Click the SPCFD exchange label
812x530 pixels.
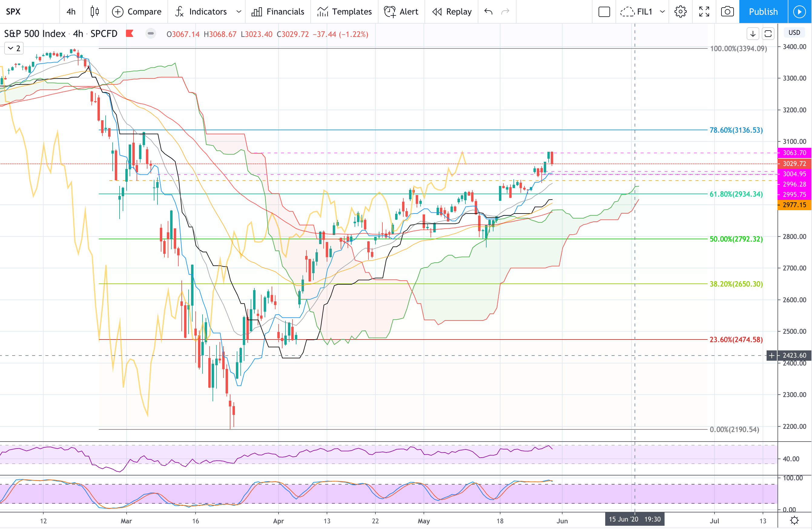pos(104,33)
